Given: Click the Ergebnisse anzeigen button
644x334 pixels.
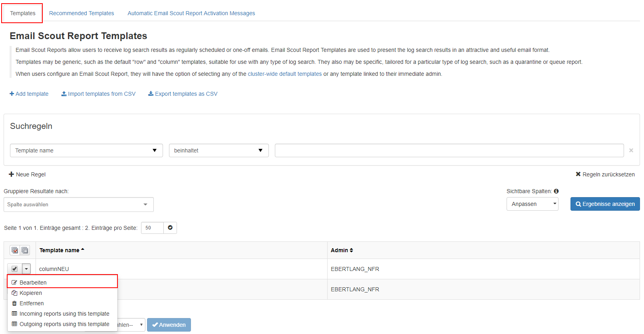Looking at the screenshot, I should click(605, 204).
